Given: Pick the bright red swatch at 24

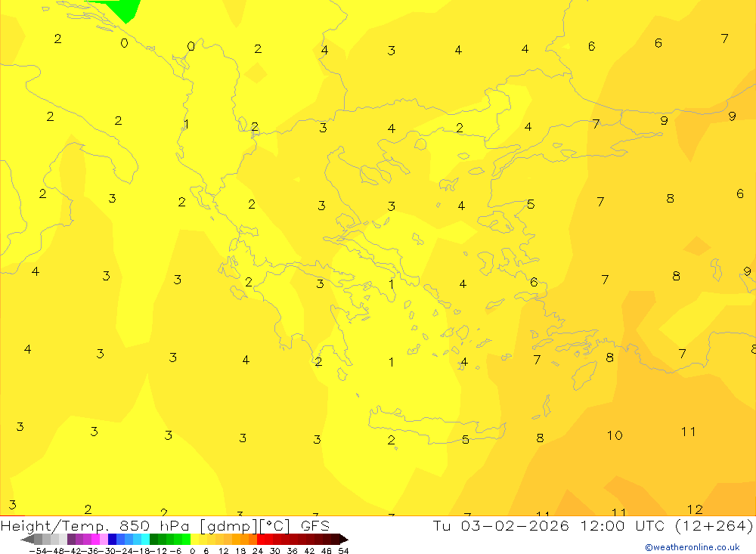Looking at the screenshot, I should pyautogui.click(x=261, y=539).
